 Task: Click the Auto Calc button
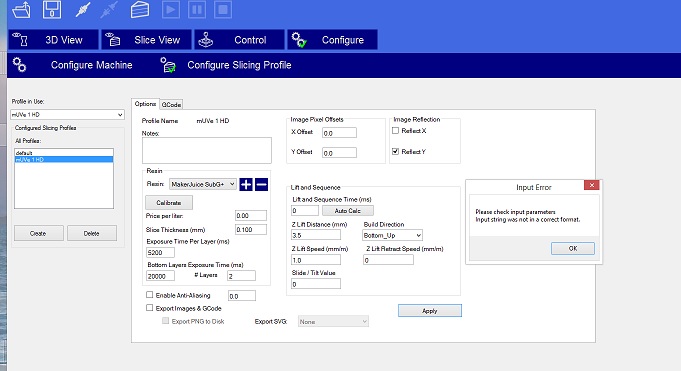click(x=347, y=211)
